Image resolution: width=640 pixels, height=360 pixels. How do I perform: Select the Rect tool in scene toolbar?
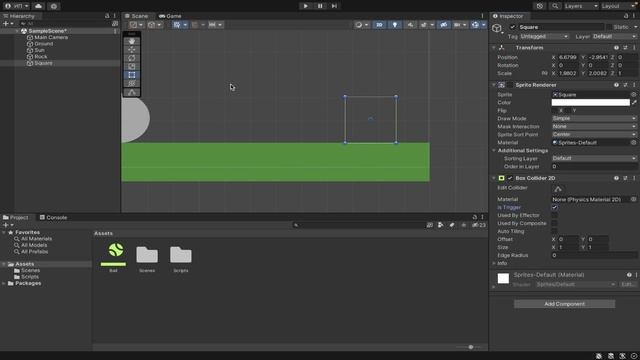tap(132, 75)
